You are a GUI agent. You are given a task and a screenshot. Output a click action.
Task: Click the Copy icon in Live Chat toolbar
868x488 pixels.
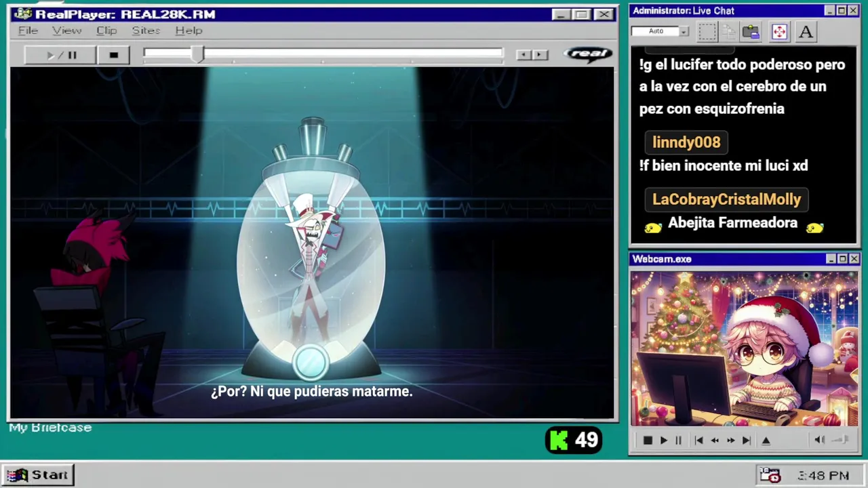coord(729,32)
